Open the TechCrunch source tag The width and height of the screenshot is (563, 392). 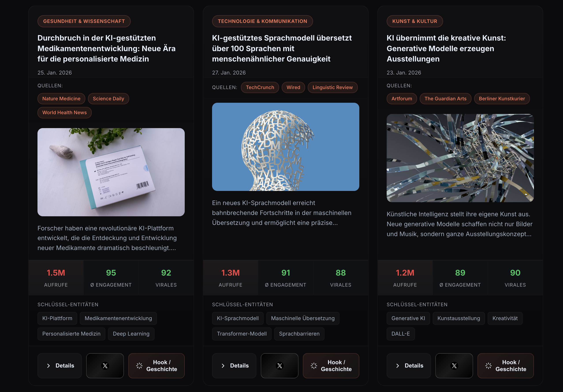(x=260, y=87)
